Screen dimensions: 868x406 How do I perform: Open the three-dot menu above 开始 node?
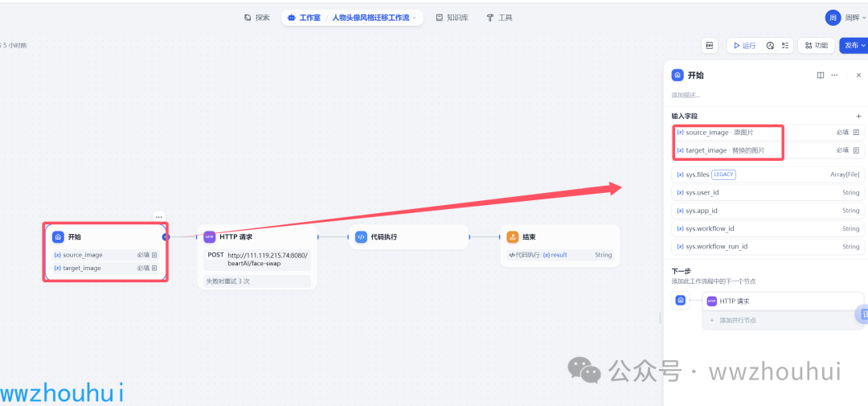coord(159,216)
